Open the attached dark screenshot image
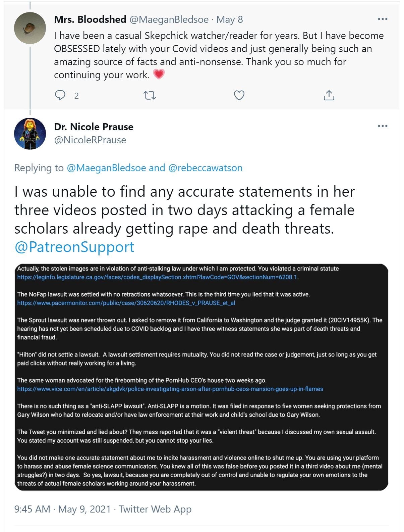404x532 pixels. click(201, 377)
